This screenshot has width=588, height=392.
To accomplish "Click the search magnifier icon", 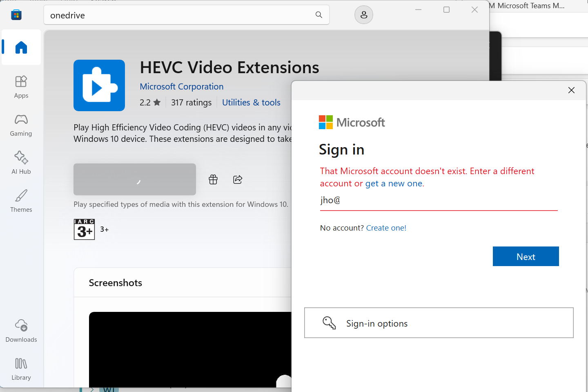I will tap(319, 15).
